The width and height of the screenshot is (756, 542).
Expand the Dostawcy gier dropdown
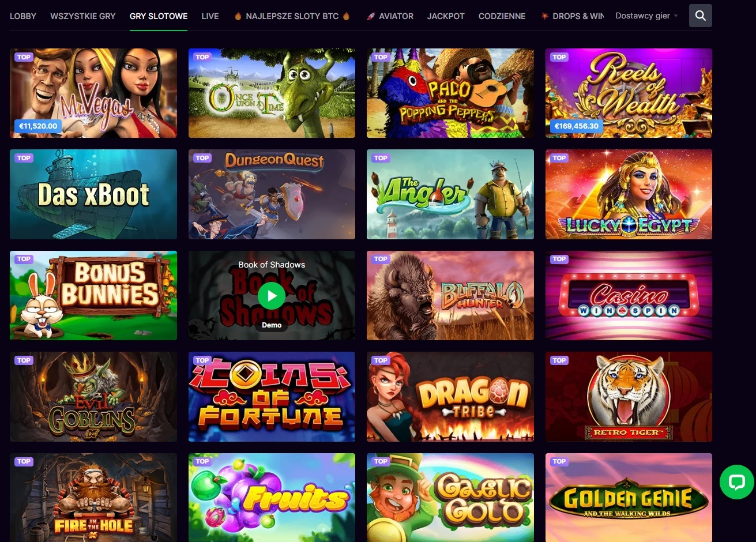[646, 16]
